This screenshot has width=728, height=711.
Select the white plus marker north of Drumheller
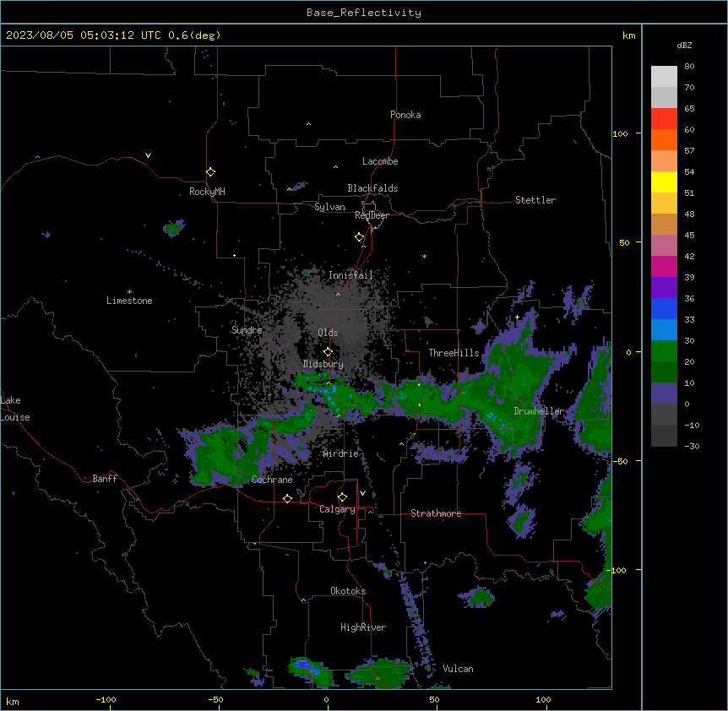517,317
